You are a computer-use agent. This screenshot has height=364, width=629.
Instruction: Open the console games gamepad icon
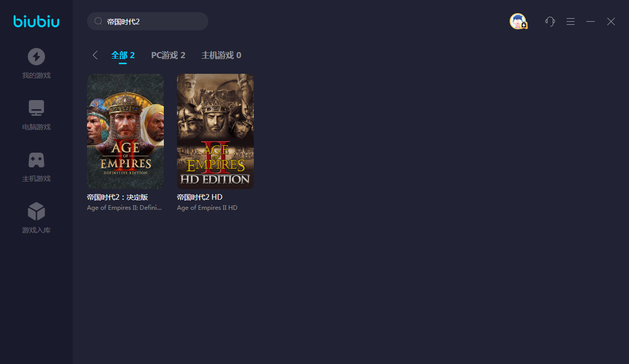point(36,160)
